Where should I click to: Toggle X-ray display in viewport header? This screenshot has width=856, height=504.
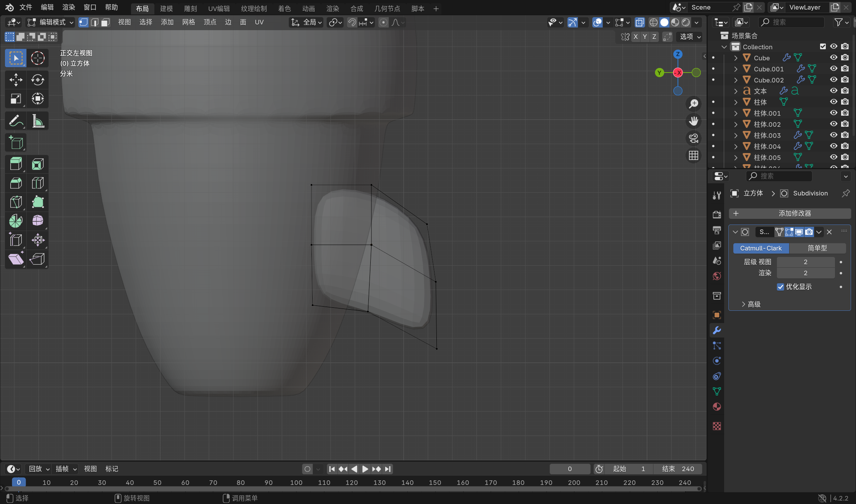[x=640, y=23]
